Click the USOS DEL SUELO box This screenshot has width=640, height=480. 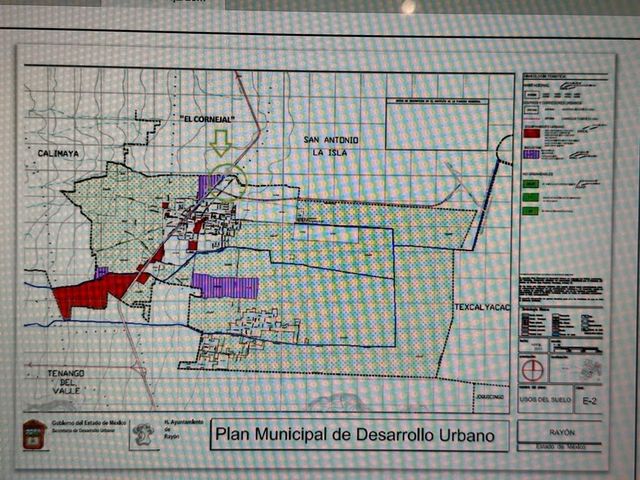point(545,400)
